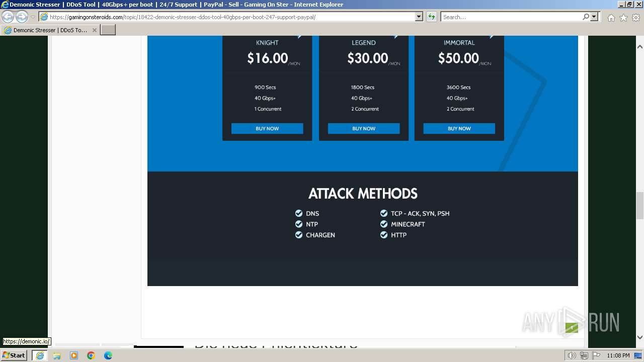Open the Tools gear icon
644x362 pixels.
[x=635, y=18]
